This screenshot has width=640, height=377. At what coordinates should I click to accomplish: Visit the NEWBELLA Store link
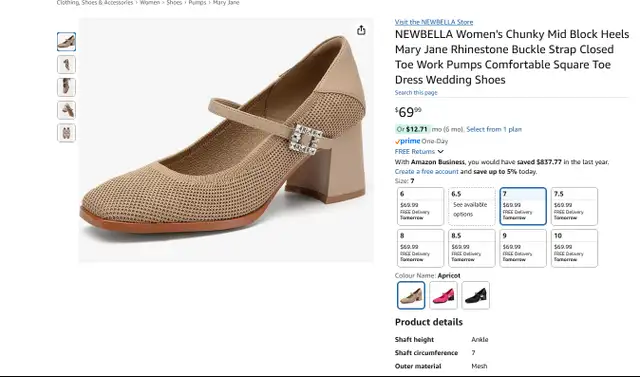[x=434, y=22]
